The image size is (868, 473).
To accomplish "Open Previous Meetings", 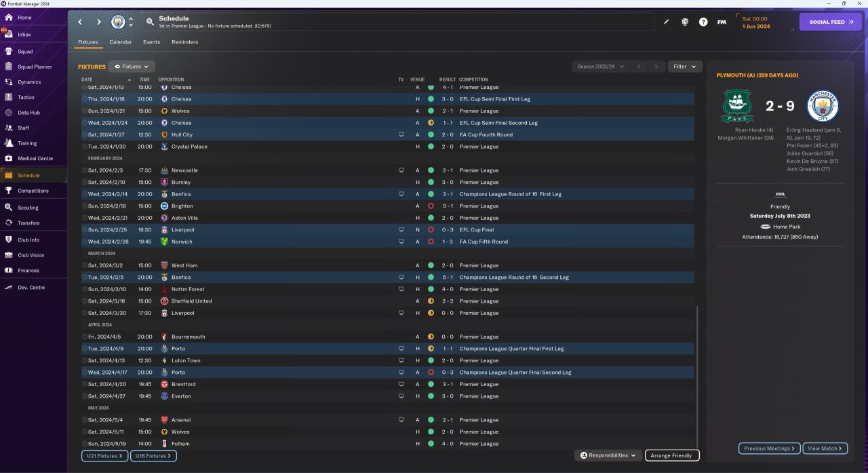I will pos(769,449).
